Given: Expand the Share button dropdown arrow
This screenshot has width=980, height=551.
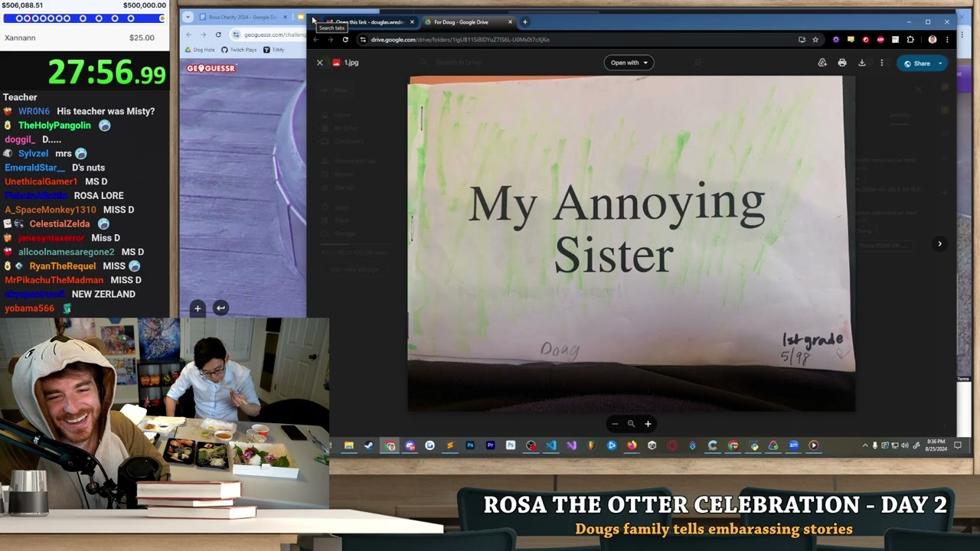Looking at the screenshot, I should coord(941,64).
